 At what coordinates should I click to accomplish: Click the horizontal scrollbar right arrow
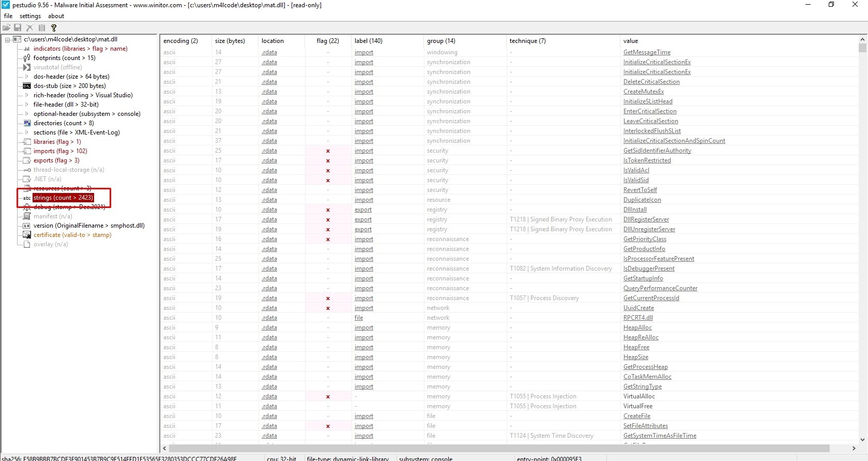click(x=854, y=448)
